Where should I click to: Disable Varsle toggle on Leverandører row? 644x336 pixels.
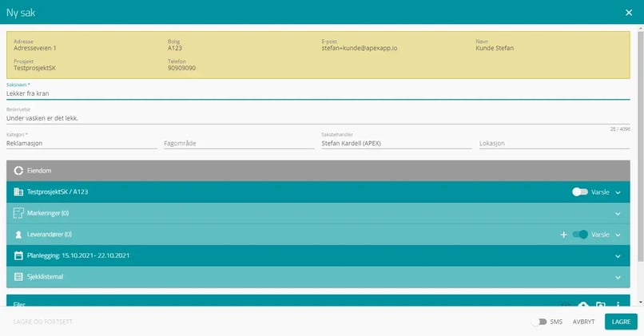(580, 235)
